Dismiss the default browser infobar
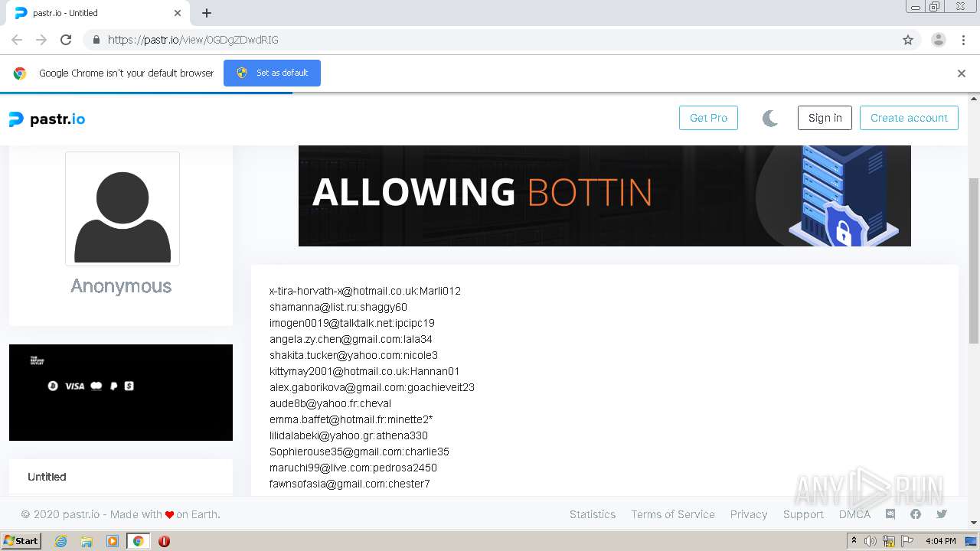Screen dimensions: 980x551 pyautogui.click(x=961, y=73)
